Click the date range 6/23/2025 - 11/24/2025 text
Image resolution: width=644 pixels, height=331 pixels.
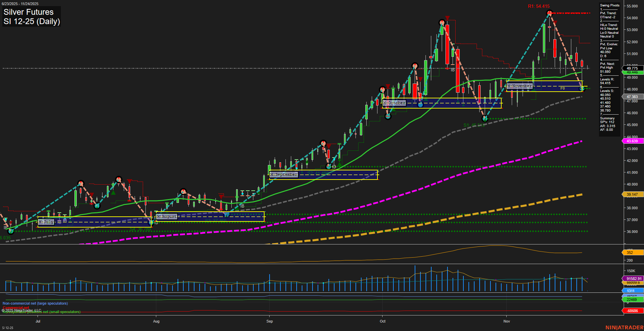(21, 3)
